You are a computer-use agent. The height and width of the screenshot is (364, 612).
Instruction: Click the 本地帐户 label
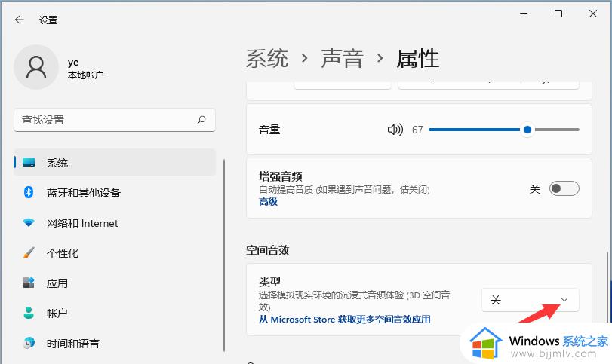(86, 75)
